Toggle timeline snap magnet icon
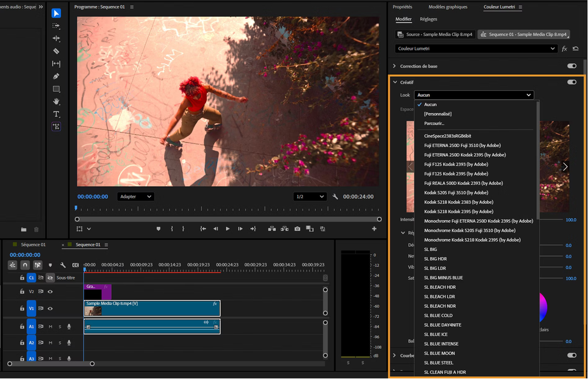Screen dimensions: 588x379 (25, 265)
